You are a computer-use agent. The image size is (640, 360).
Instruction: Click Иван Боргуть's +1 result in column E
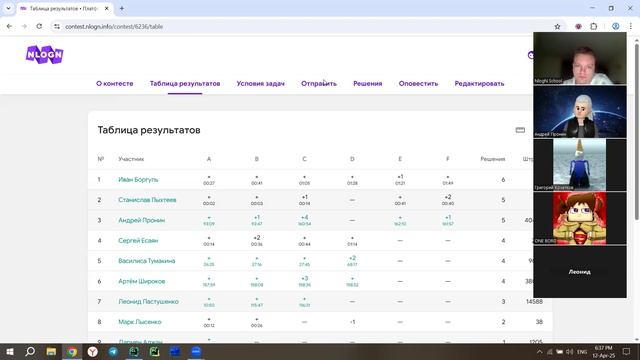coord(400,180)
